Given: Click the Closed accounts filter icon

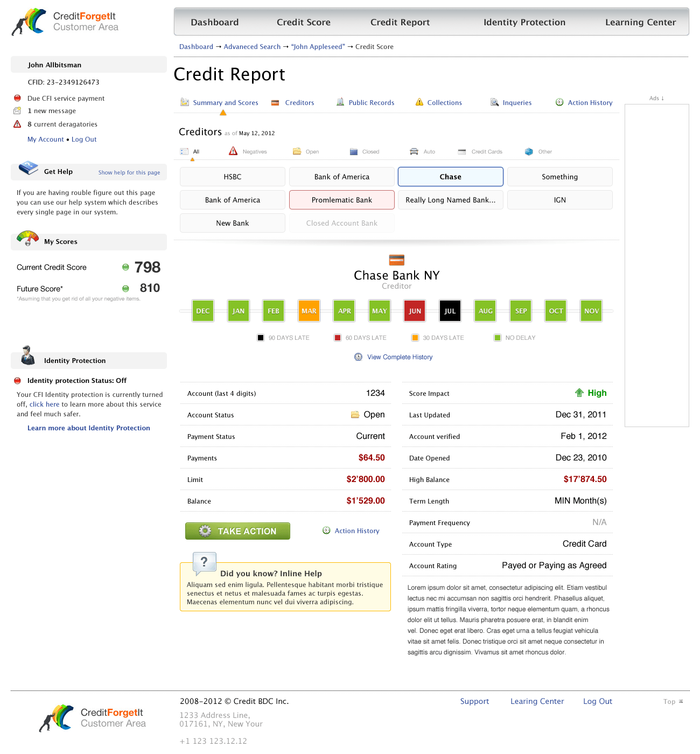Looking at the screenshot, I should pyautogui.click(x=354, y=151).
